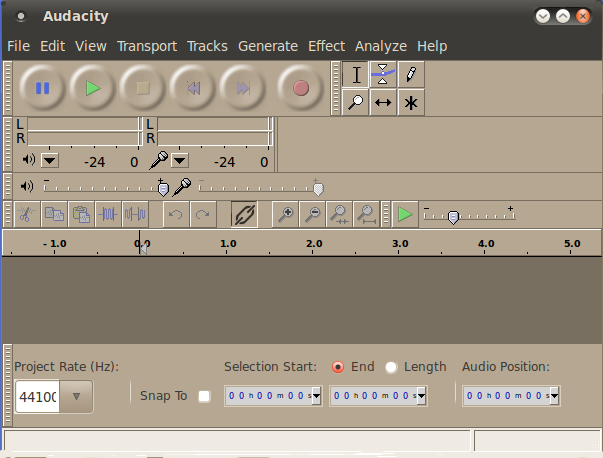Click the playback level meter
This screenshot has width=603, height=458.
[83, 132]
